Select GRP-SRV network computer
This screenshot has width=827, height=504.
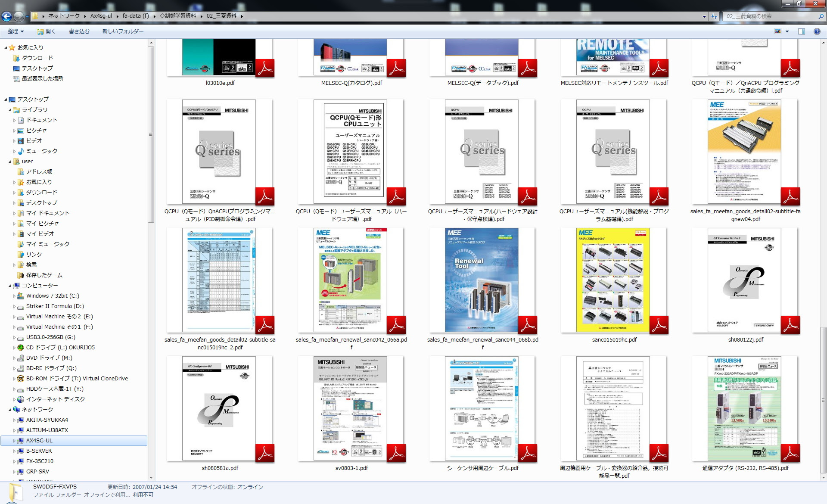tap(37, 472)
